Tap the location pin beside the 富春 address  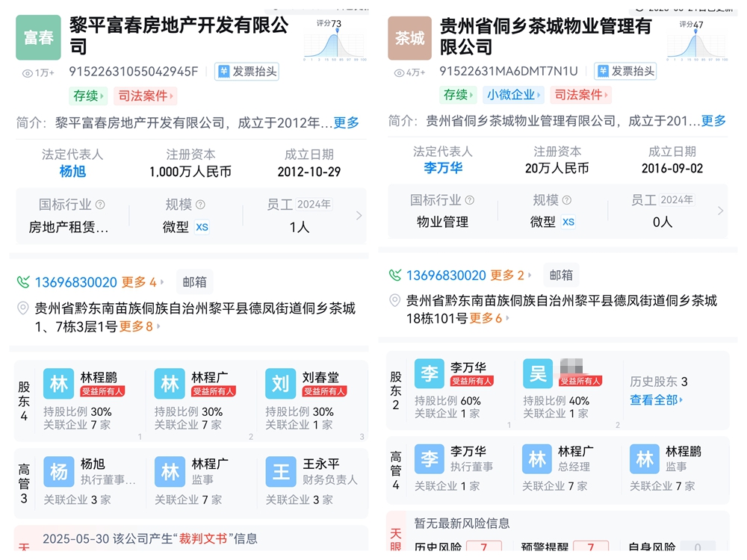click(23, 308)
